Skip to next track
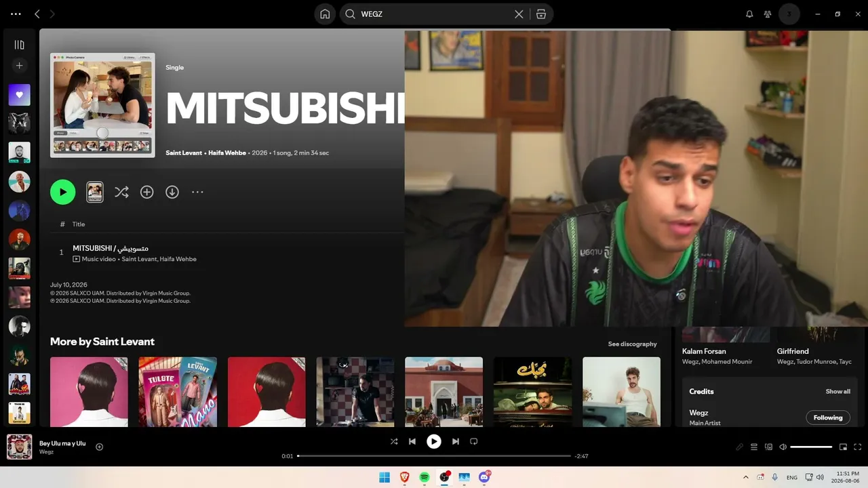 (x=456, y=441)
